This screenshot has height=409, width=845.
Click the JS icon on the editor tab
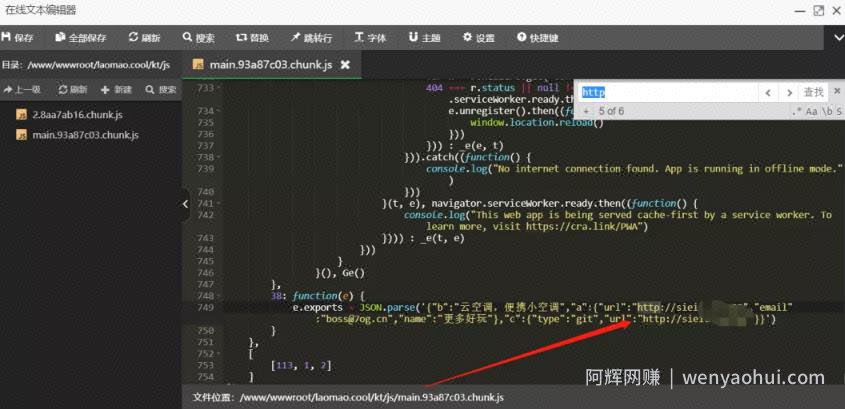tap(198, 65)
